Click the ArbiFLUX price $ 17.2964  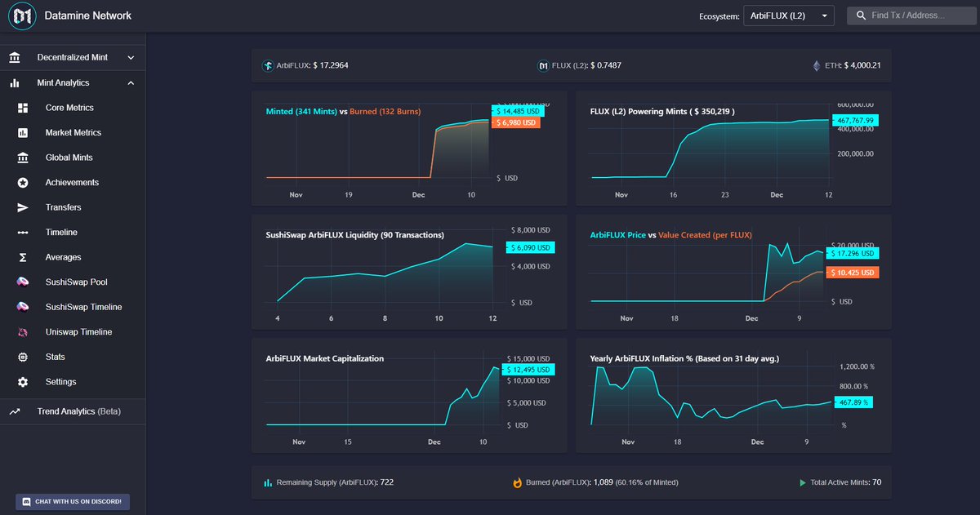click(331, 65)
